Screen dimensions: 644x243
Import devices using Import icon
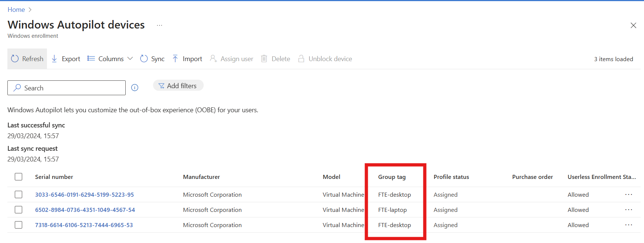[x=175, y=59]
